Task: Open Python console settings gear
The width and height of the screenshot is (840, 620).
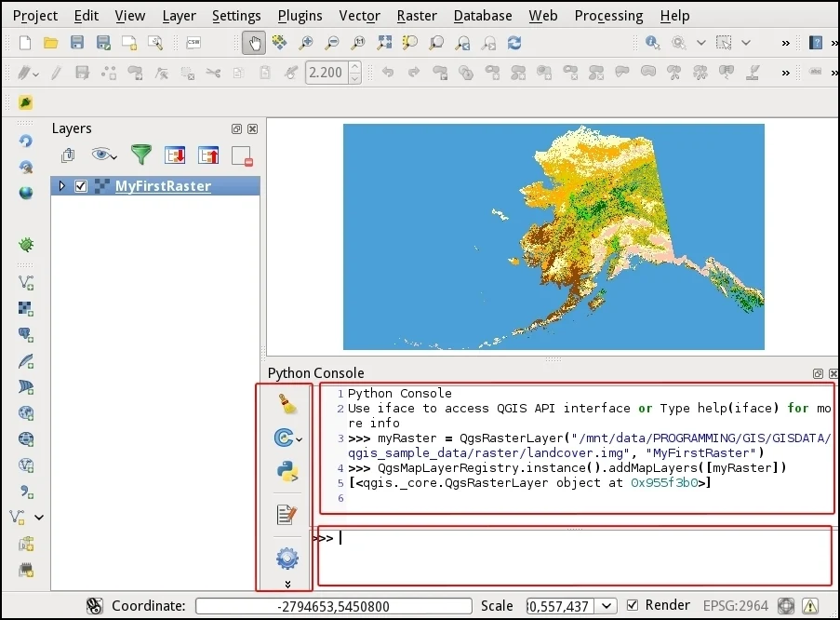Action: 287,559
